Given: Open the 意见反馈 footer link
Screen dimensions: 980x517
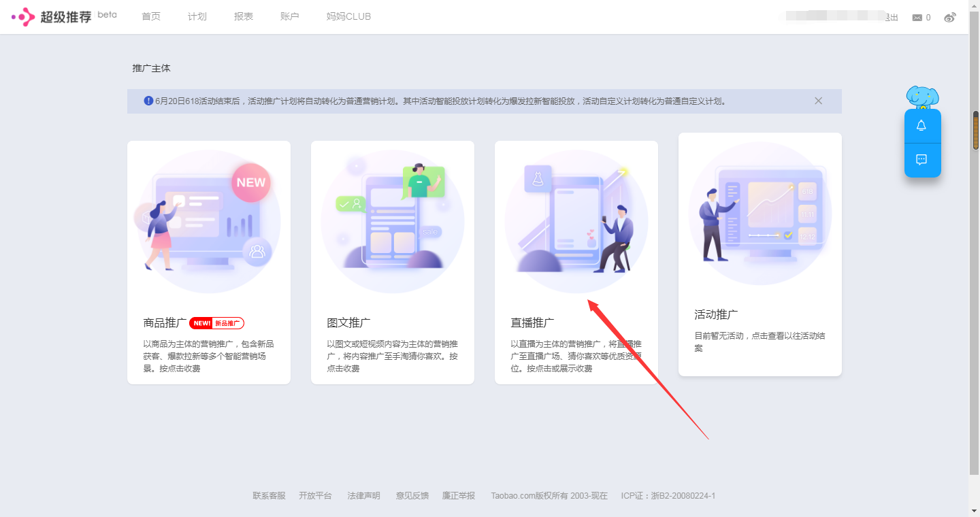Looking at the screenshot, I should tap(412, 496).
